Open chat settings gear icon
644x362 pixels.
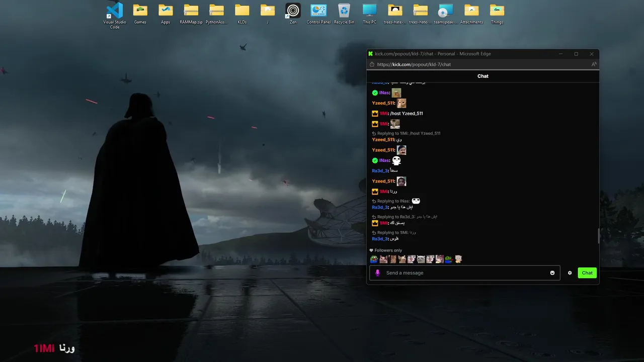coord(570,273)
